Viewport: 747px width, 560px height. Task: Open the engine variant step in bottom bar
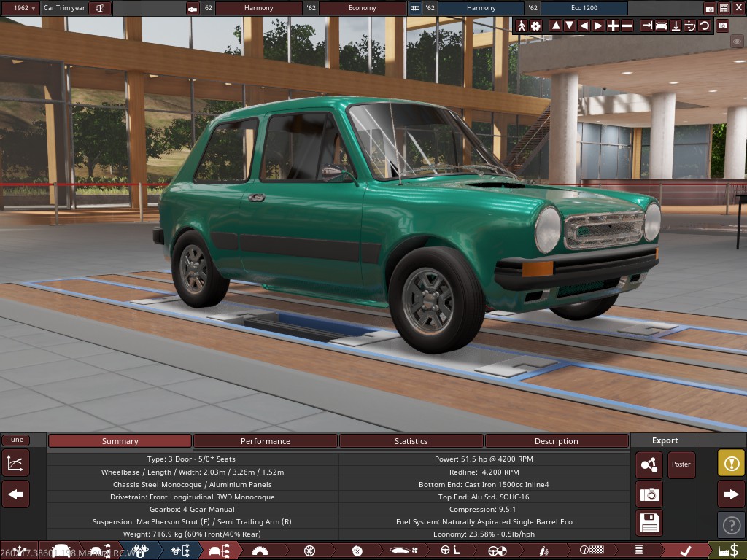pyautogui.click(x=181, y=551)
